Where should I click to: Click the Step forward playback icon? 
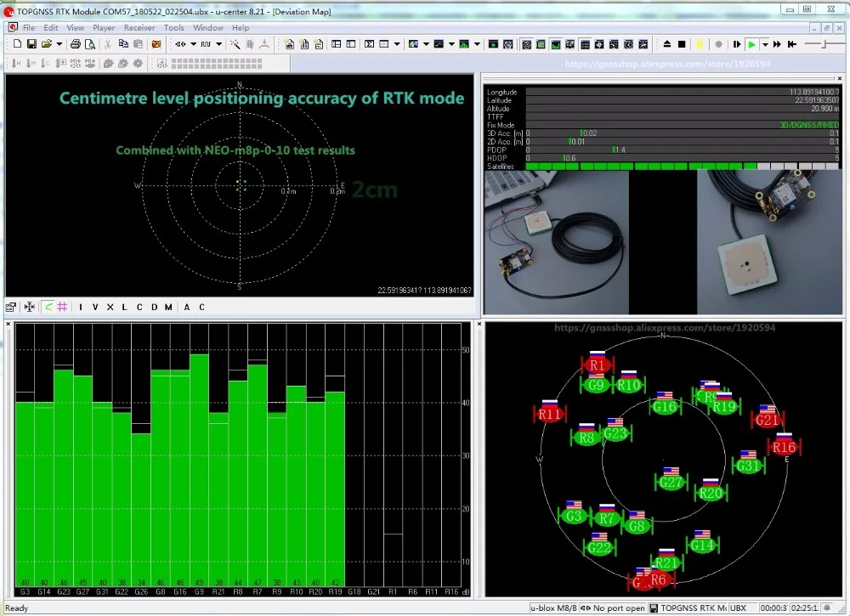coord(737,44)
